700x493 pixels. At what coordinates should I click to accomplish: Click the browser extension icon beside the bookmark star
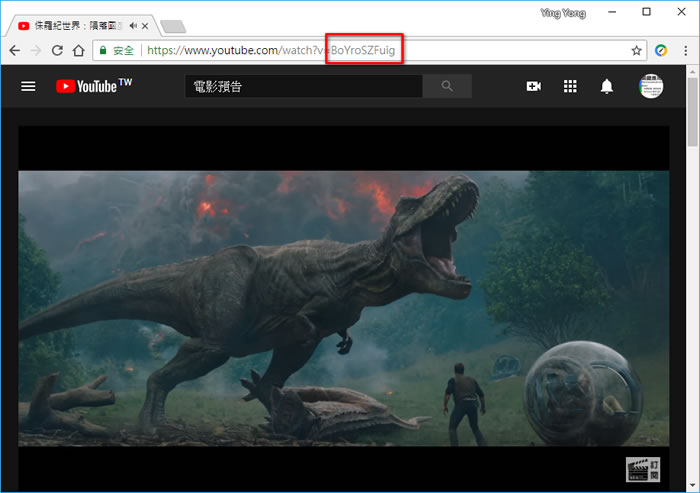(x=661, y=50)
